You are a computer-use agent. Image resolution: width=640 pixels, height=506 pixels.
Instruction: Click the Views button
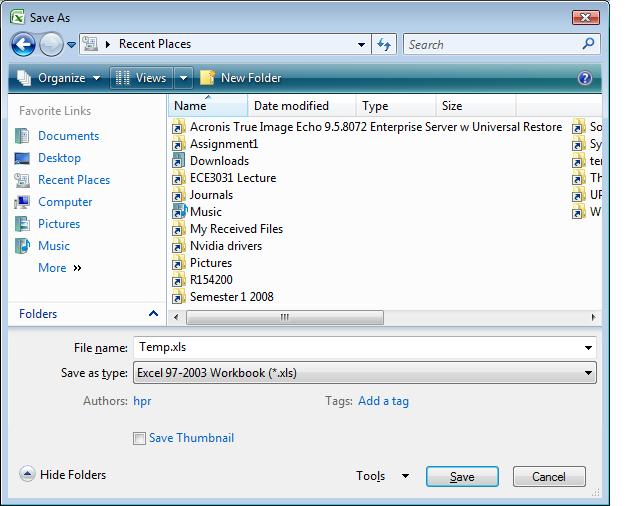pyautogui.click(x=141, y=78)
